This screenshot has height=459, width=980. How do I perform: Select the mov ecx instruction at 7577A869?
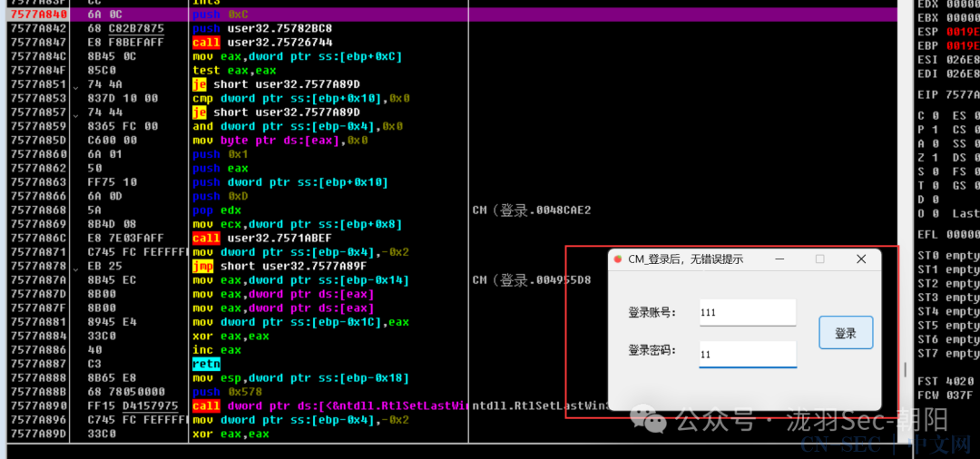click(x=297, y=224)
